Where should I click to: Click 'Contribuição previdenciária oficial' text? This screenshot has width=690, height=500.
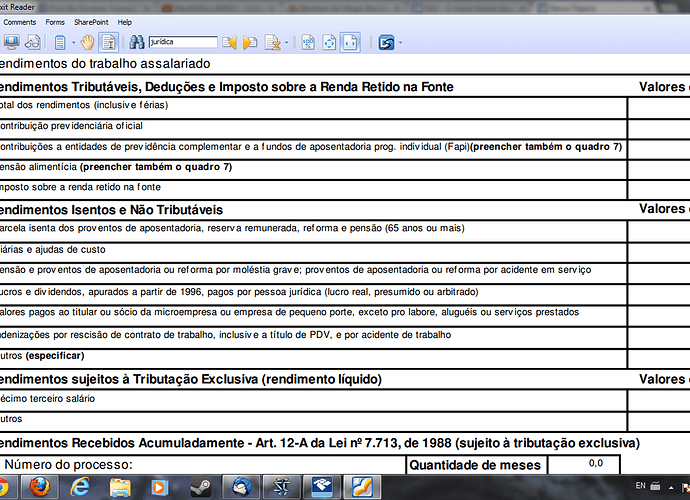tap(71, 126)
